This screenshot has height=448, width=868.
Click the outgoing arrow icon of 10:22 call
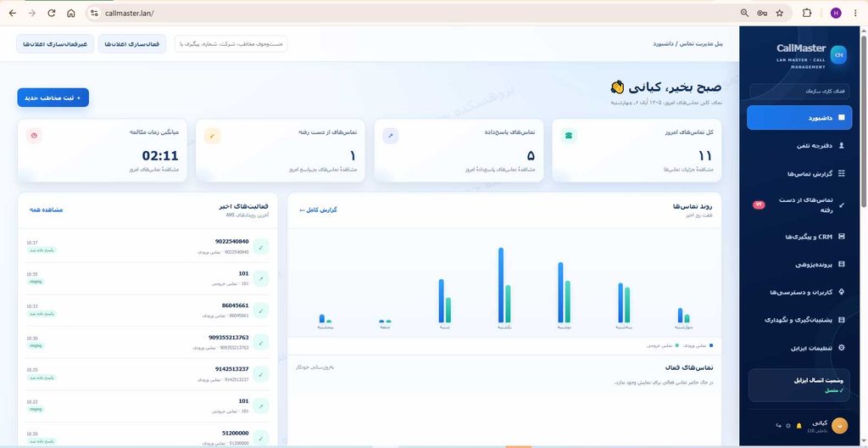(x=261, y=406)
